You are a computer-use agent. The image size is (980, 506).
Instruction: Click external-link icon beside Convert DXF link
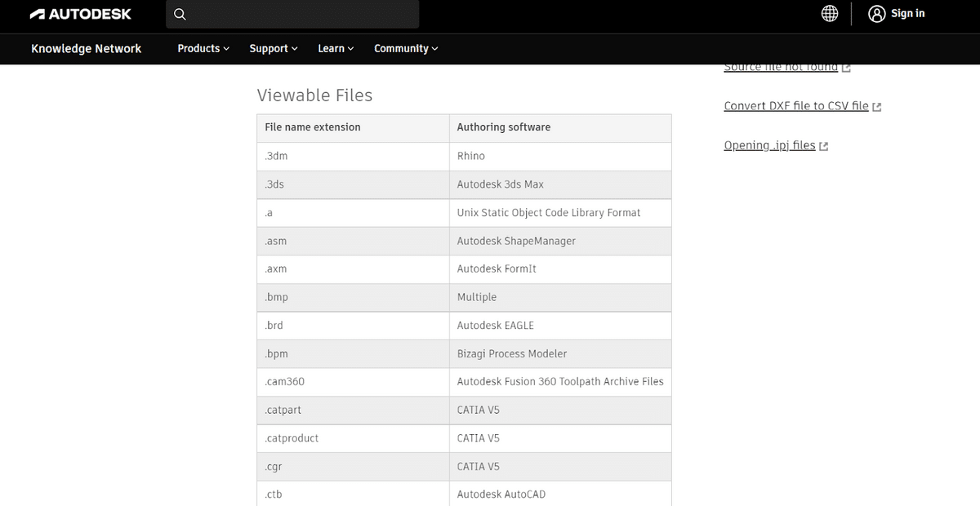[877, 107]
